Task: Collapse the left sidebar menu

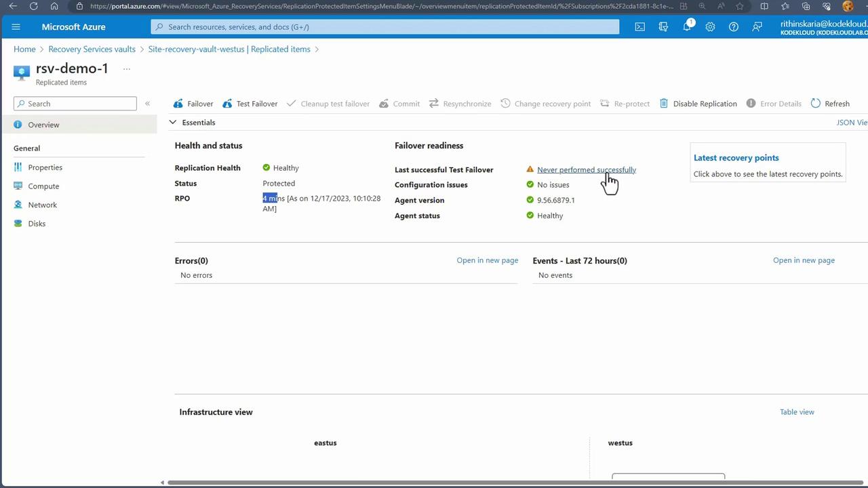Action: pyautogui.click(x=147, y=104)
